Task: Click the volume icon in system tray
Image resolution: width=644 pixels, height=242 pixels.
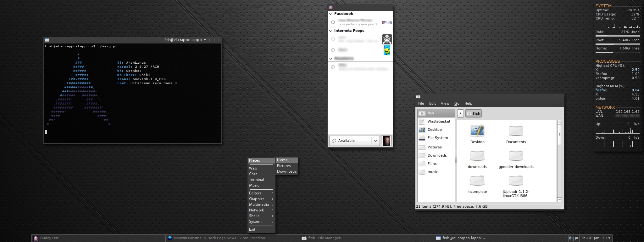Action: click(x=570, y=238)
